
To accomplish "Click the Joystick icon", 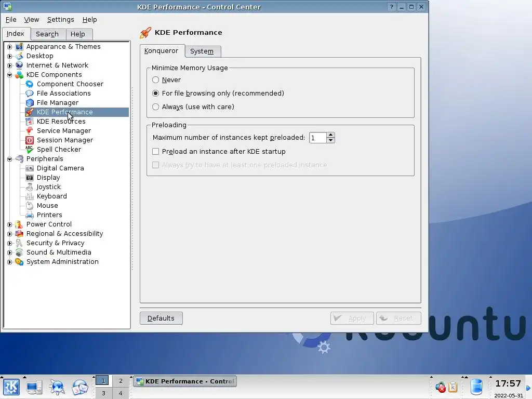I will (x=30, y=187).
